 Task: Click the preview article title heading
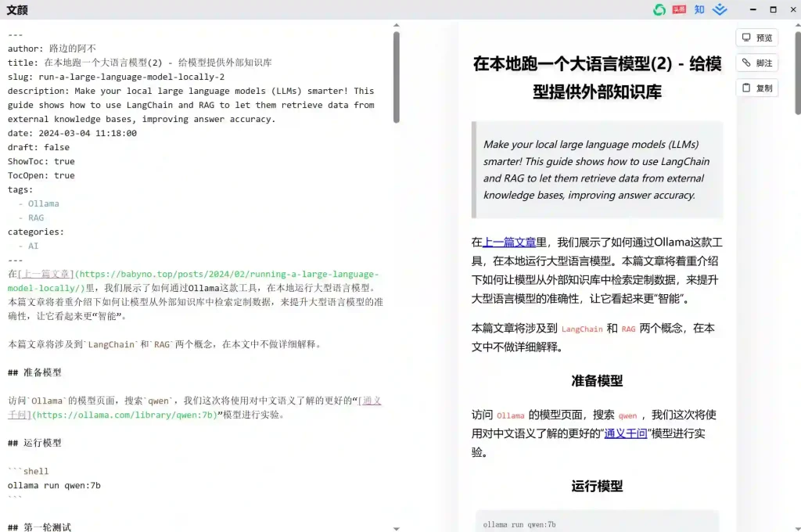[x=597, y=77]
